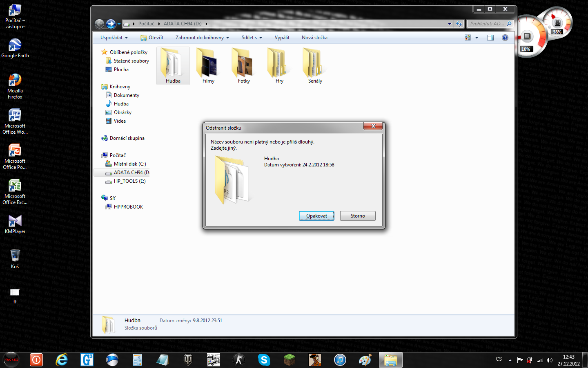This screenshot has height=368, width=588.
Task: Open KMPlayer desktop shortcut
Action: 15,224
